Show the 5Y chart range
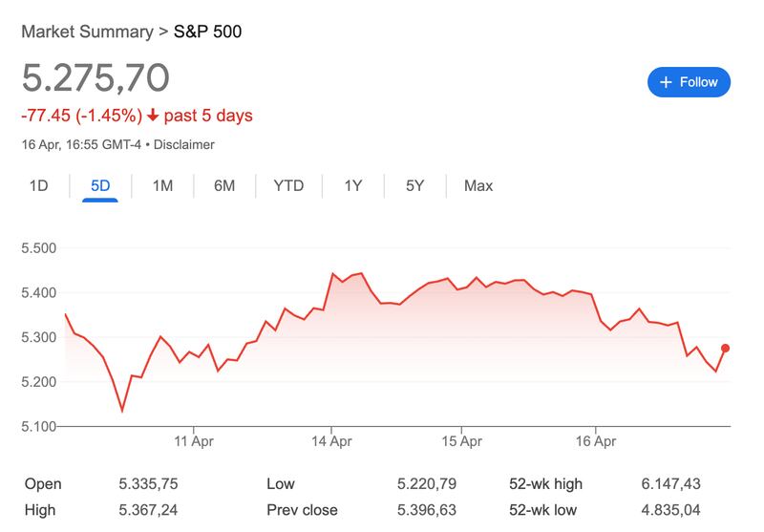The height and width of the screenshot is (532, 764). coord(414,185)
